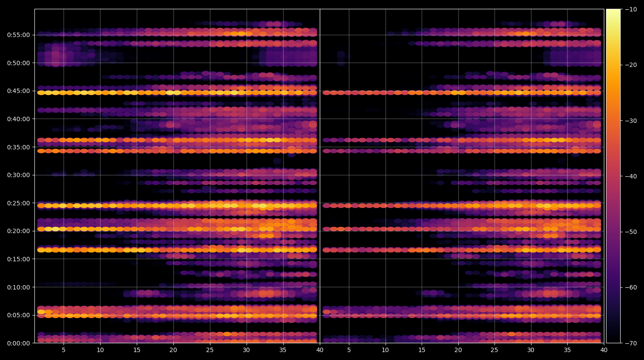Select x-axis tick 20 under the right heatmap
The width and height of the screenshot is (644, 360).
[458, 350]
